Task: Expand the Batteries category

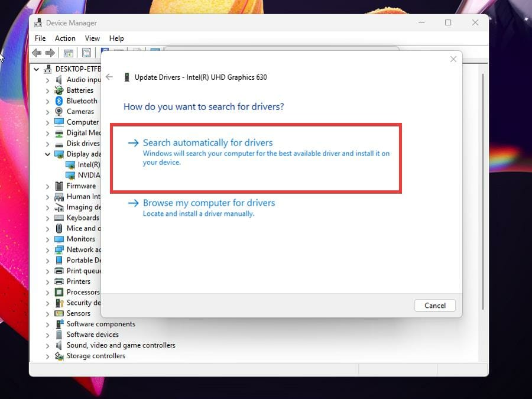Action: (x=47, y=90)
